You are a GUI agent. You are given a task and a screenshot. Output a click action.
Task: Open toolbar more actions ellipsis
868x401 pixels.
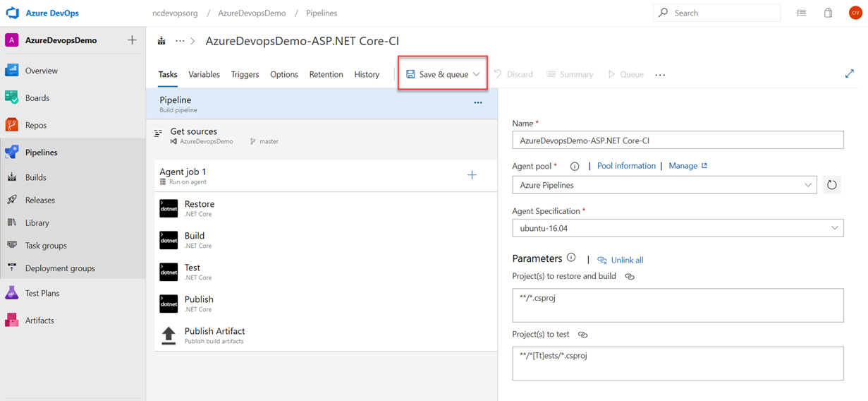pyautogui.click(x=660, y=75)
